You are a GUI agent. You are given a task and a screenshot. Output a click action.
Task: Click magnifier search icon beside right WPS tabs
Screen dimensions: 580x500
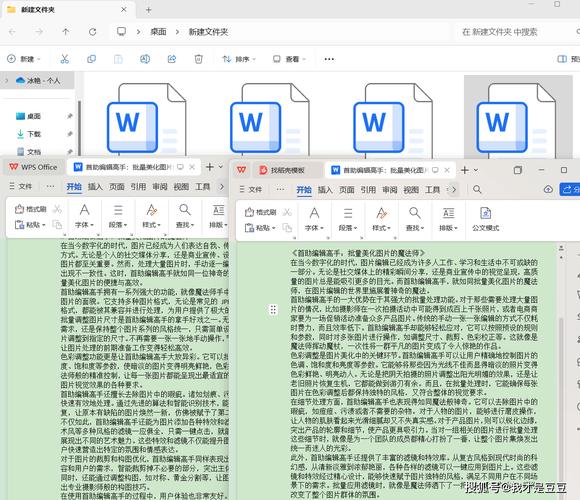477,190
